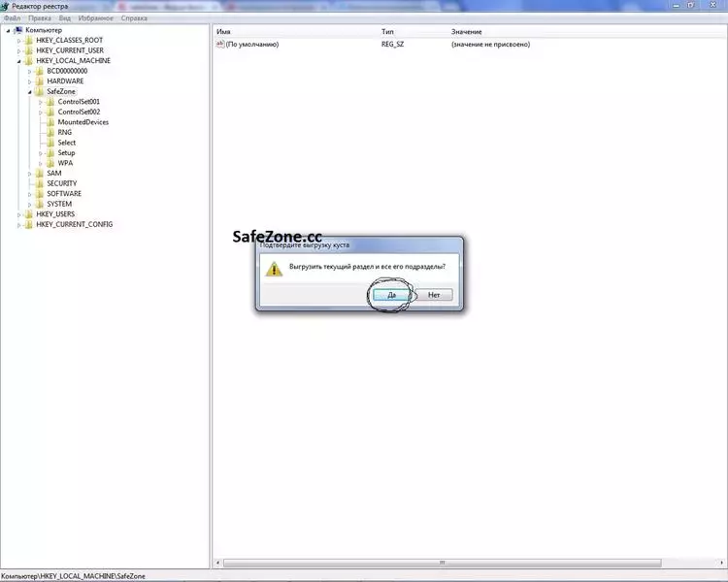Confirm unload by clicking Да button
728x582 pixels.
(x=391, y=295)
